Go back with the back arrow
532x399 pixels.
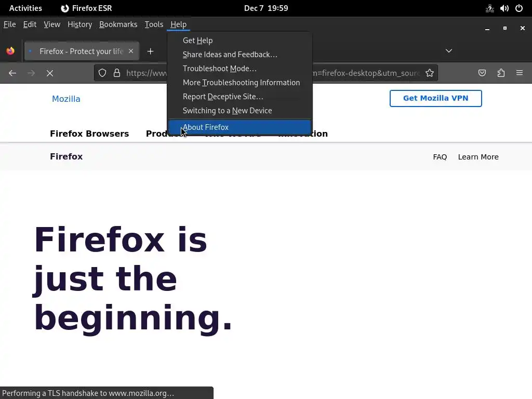12,73
